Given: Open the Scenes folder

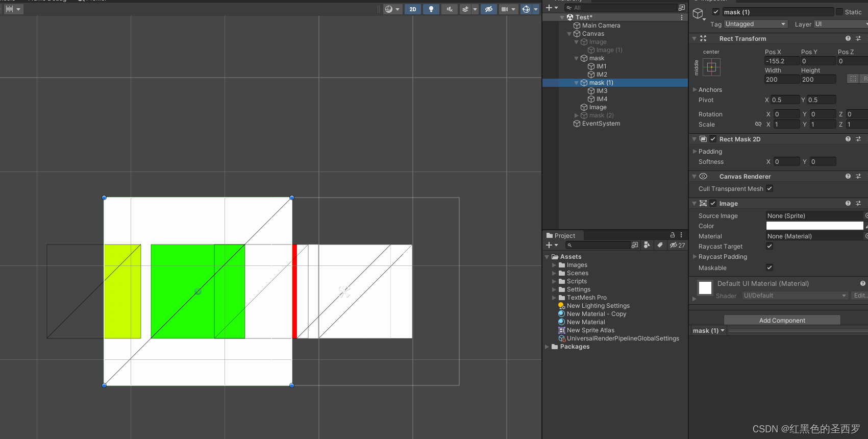Looking at the screenshot, I should (x=577, y=273).
